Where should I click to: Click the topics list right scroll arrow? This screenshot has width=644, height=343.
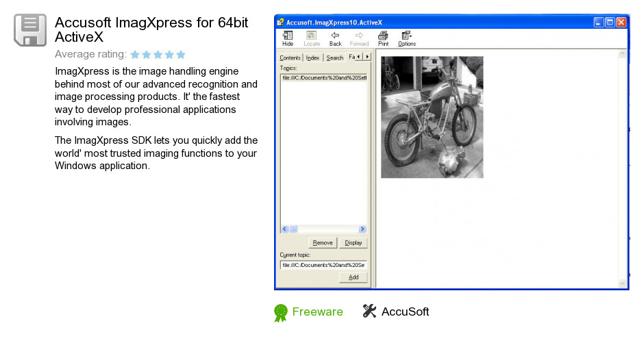click(362, 229)
